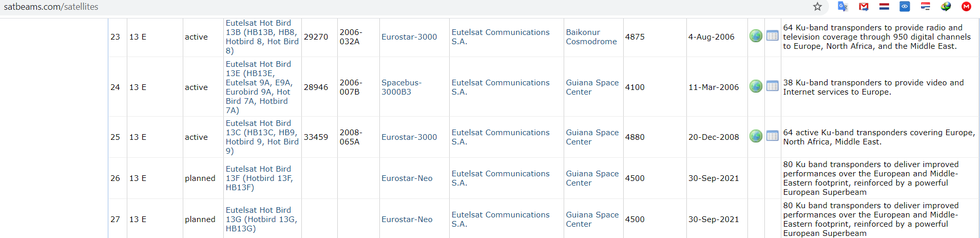Open Eurostar-Neo link in row 26
This screenshot has height=238, width=980.
(407, 178)
